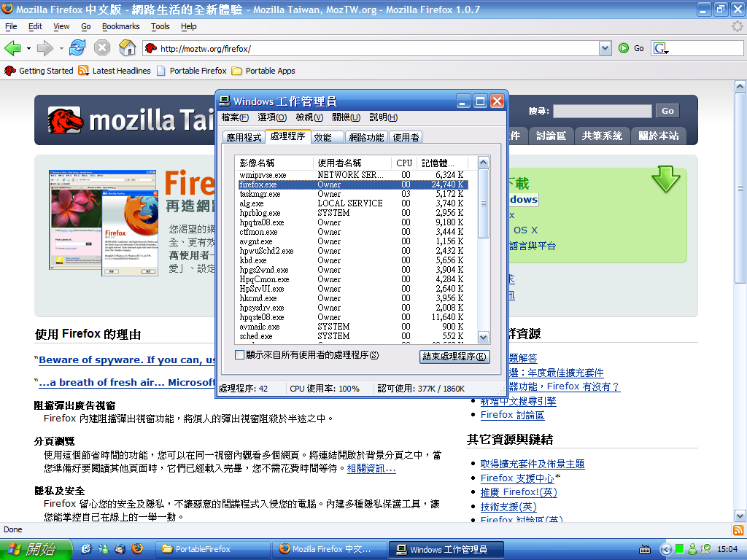Switch to PortableFirefox taskbar window
This screenshot has height=560, width=747.
[x=214, y=549]
